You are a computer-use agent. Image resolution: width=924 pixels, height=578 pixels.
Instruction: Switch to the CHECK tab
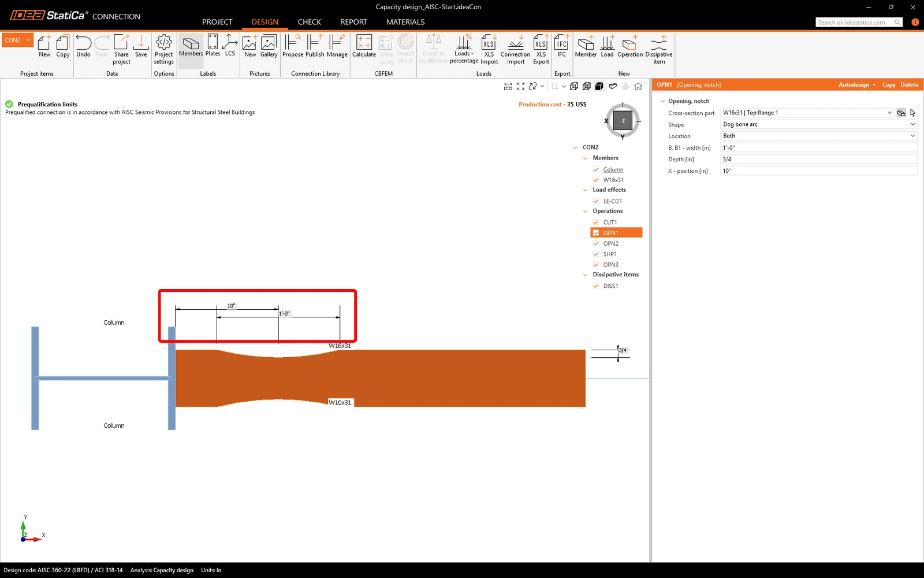click(310, 22)
